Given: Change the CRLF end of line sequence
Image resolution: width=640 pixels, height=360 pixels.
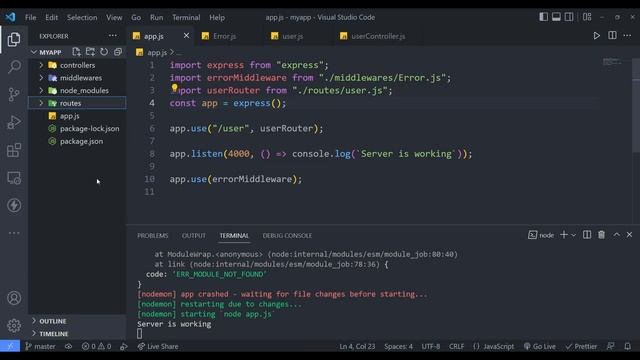Looking at the screenshot, I should click(456, 346).
